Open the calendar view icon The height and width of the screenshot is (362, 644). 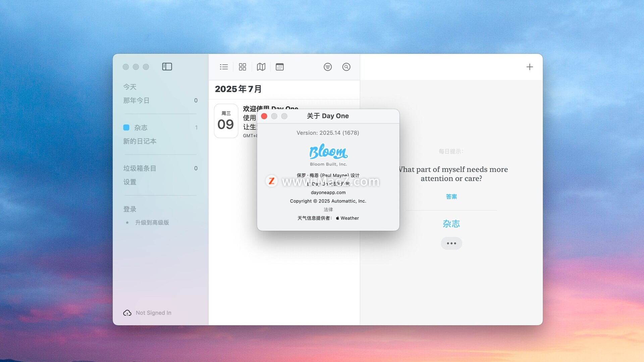pos(280,67)
